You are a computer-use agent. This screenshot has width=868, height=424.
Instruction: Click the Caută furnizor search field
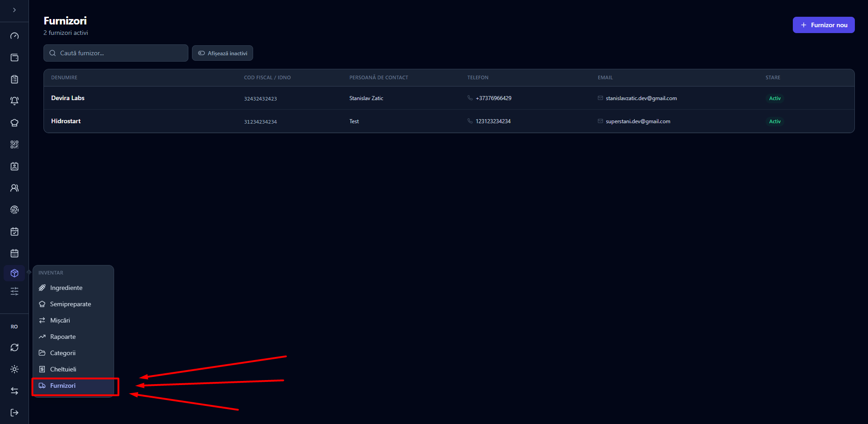pos(116,53)
